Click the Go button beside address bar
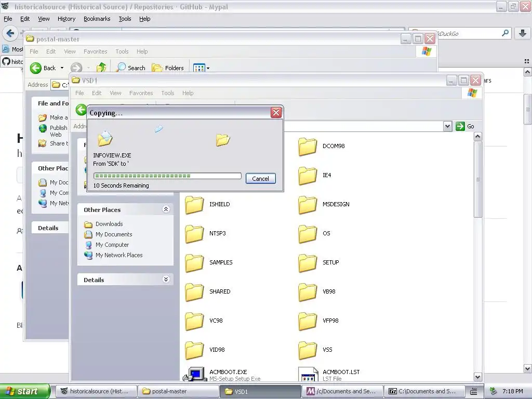 pyautogui.click(x=465, y=126)
